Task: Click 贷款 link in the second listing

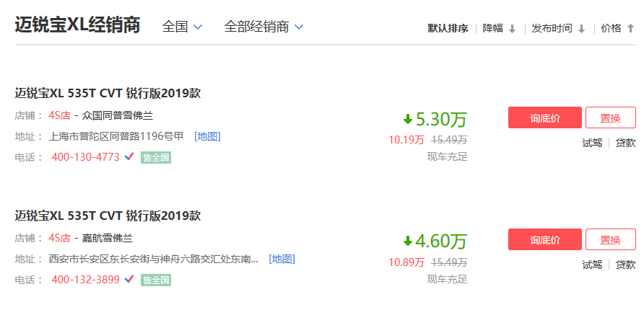Action: (625, 265)
